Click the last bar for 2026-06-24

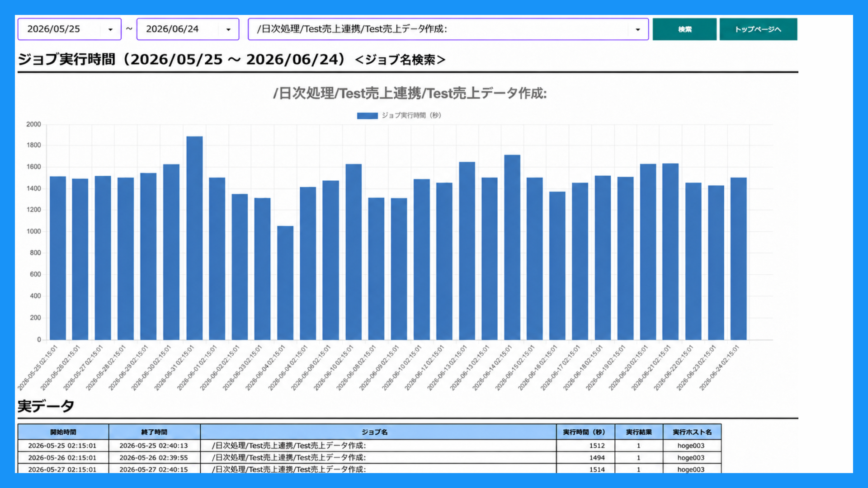739,258
